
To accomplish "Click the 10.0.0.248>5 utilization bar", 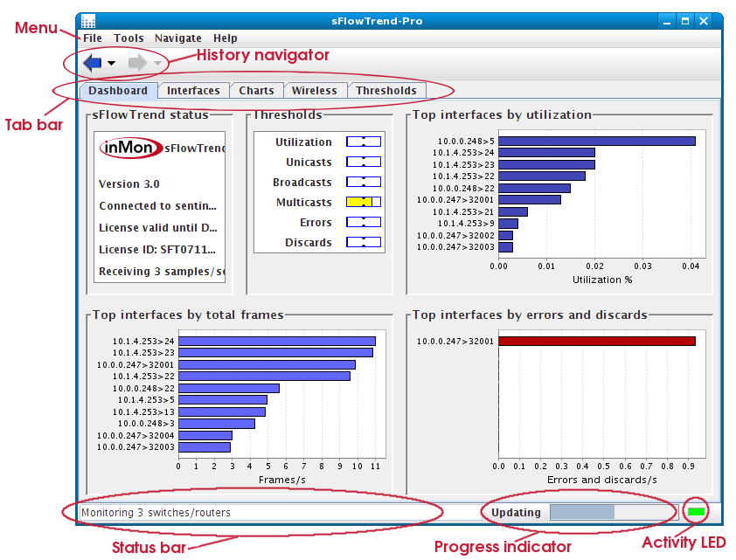I will [596, 141].
